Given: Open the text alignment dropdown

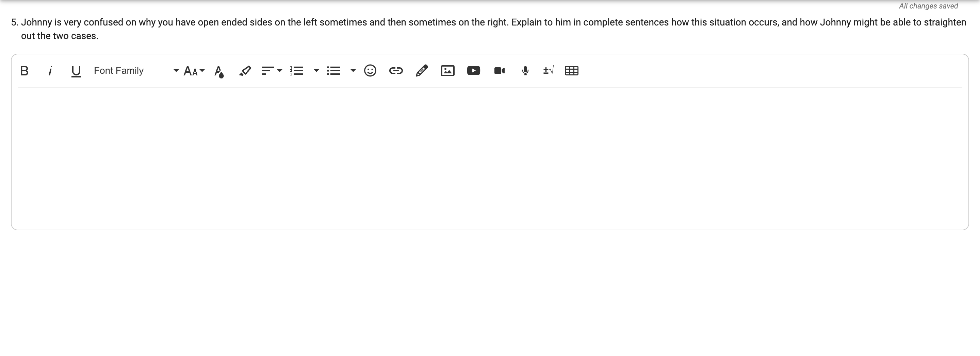Looking at the screenshot, I should [x=272, y=71].
